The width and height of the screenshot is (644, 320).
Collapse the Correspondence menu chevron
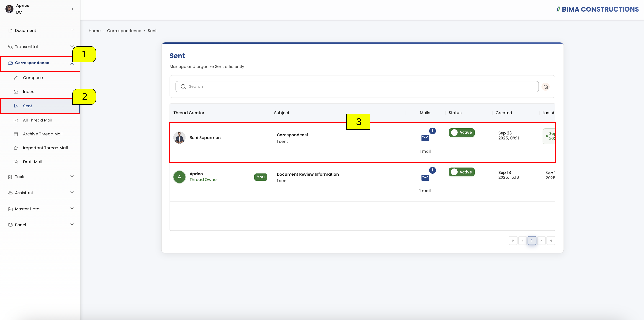(72, 64)
